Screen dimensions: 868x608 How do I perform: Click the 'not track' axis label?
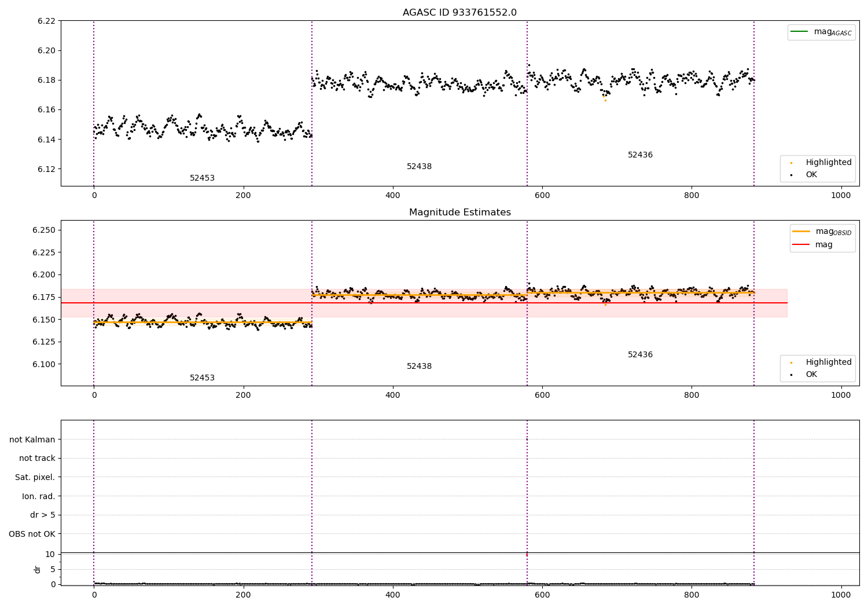coord(37,459)
